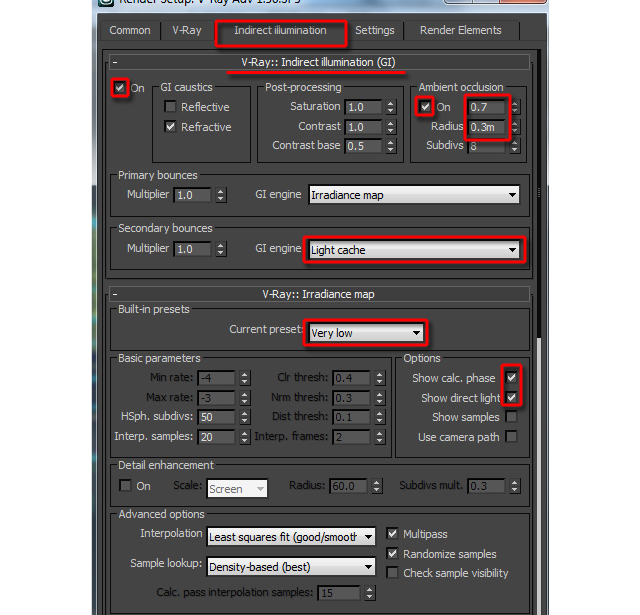The width and height of the screenshot is (640, 615).
Task: Click Interp. samples value field
Action: (x=216, y=437)
